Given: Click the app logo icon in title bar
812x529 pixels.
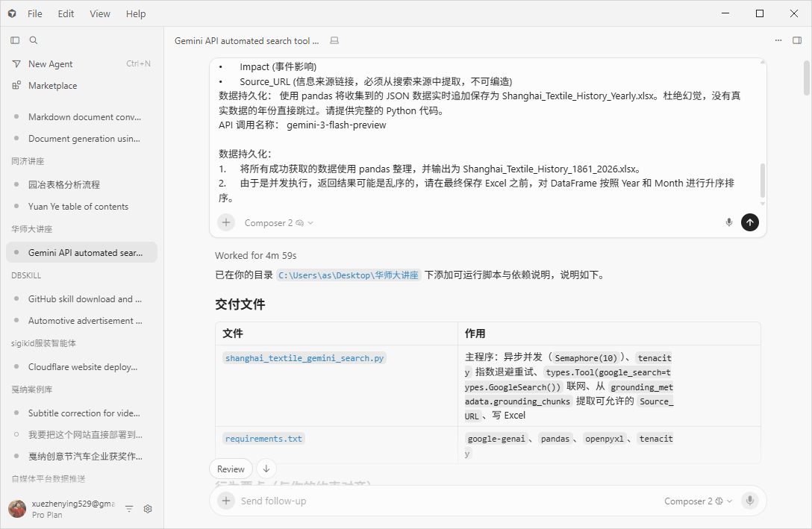Looking at the screenshot, I should point(12,13).
